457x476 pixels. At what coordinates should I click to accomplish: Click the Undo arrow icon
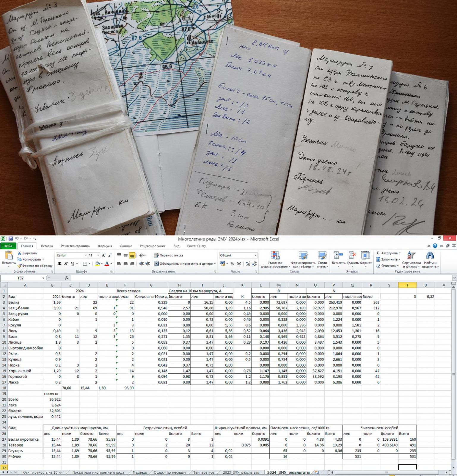tap(17, 239)
